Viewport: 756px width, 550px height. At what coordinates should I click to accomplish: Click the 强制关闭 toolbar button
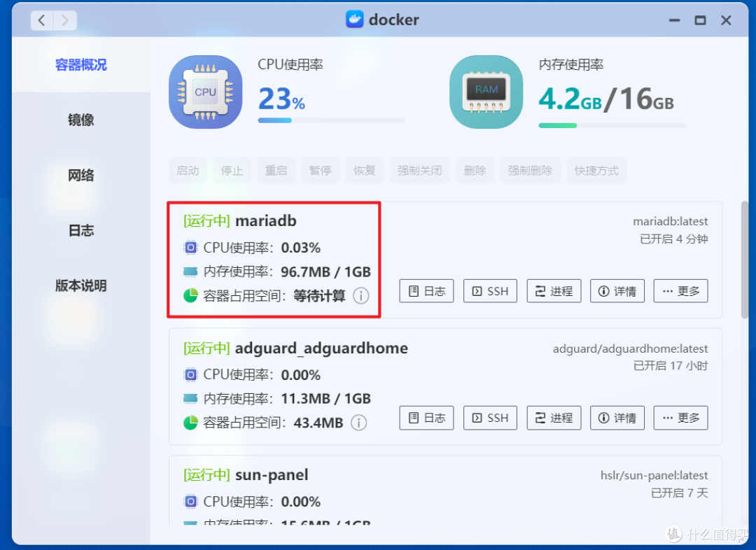tap(419, 171)
